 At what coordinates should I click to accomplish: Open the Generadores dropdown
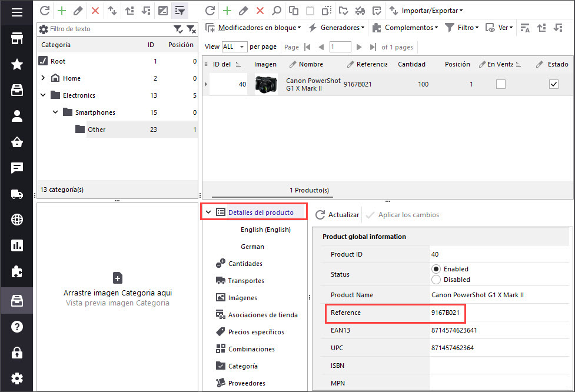pyautogui.click(x=337, y=28)
